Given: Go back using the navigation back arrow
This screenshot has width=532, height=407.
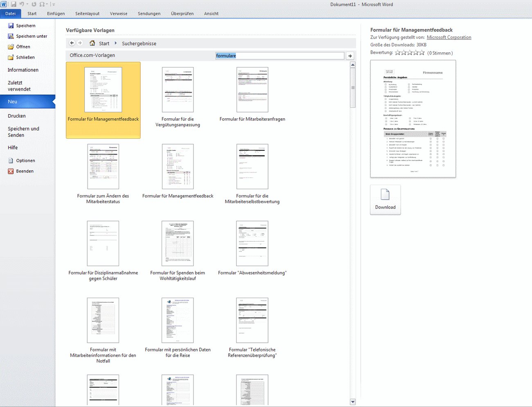Looking at the screenshot, I should (x=72, y=43).
